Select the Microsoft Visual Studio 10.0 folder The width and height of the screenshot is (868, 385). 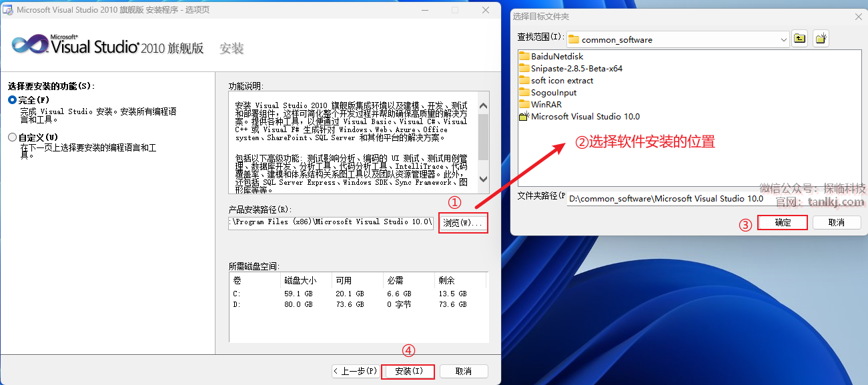click(x=584, y=117)
